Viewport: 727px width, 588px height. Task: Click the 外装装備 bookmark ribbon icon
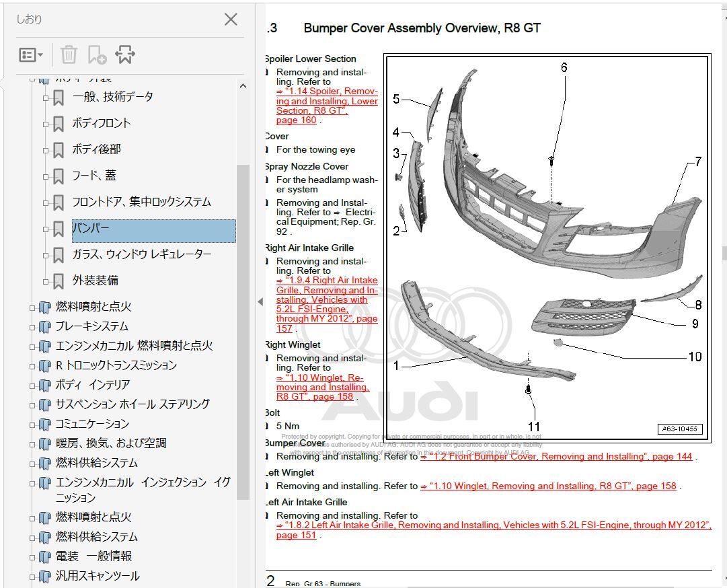point(59,281)
